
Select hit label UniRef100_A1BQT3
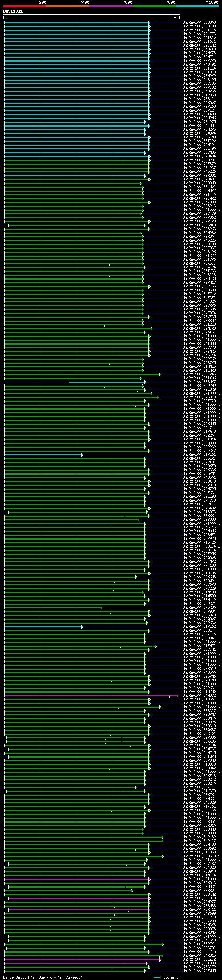point(199,512)
